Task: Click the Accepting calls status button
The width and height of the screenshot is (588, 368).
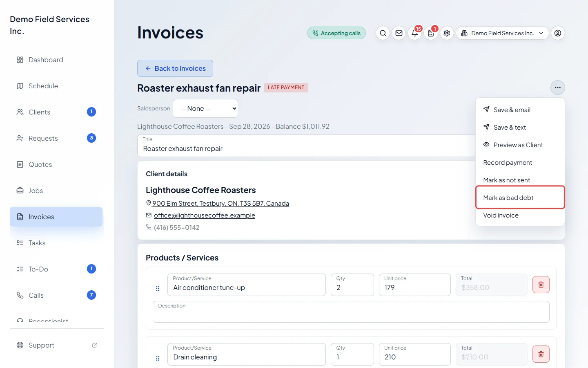Action: tap(336, 33)
